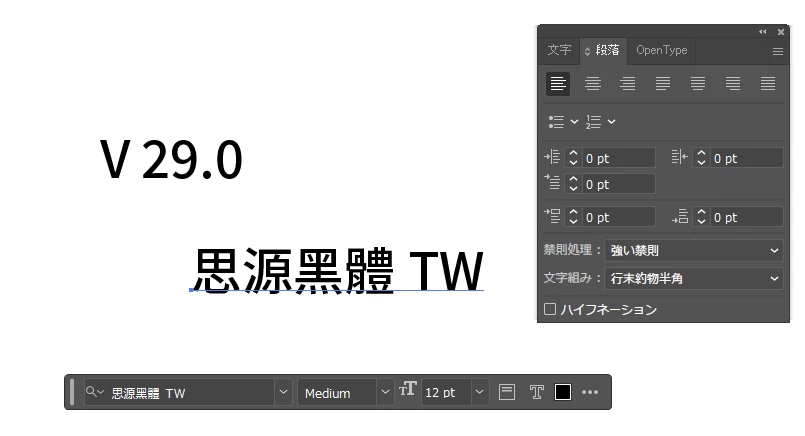Cycle panel view with 段落 tab arrows
The image size is (805, 436).
[587, 51]
